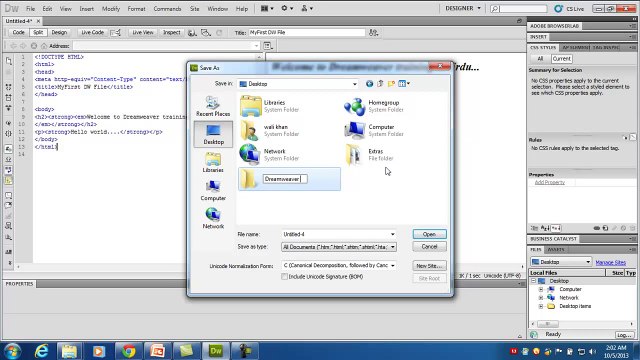The width and height of the screenshot is (640, 360).
Task: Switch to Design view
Action: pos(59,32)
